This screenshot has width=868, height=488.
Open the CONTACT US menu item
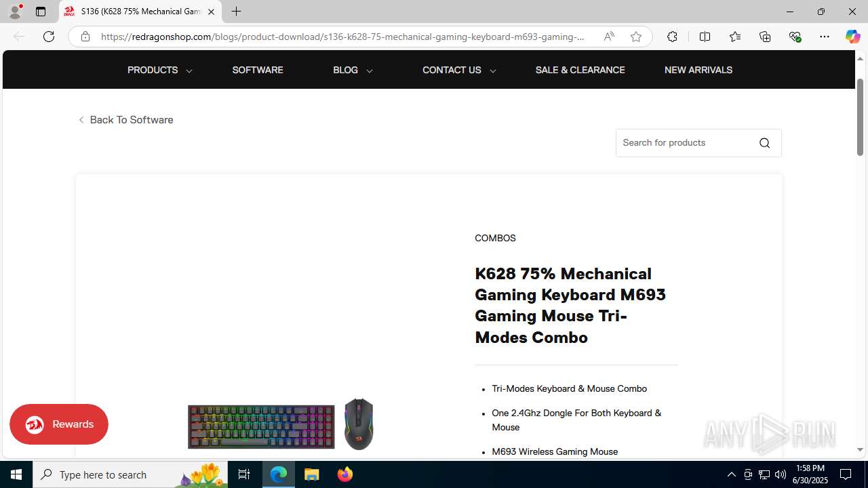452,70
